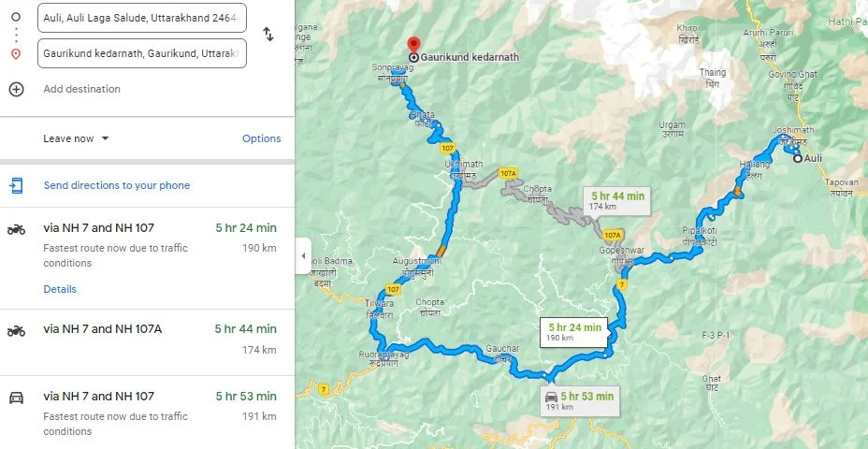Click the 5 hr 44 min map label
Screen dimensions: 868x449
tap(616, 200)
